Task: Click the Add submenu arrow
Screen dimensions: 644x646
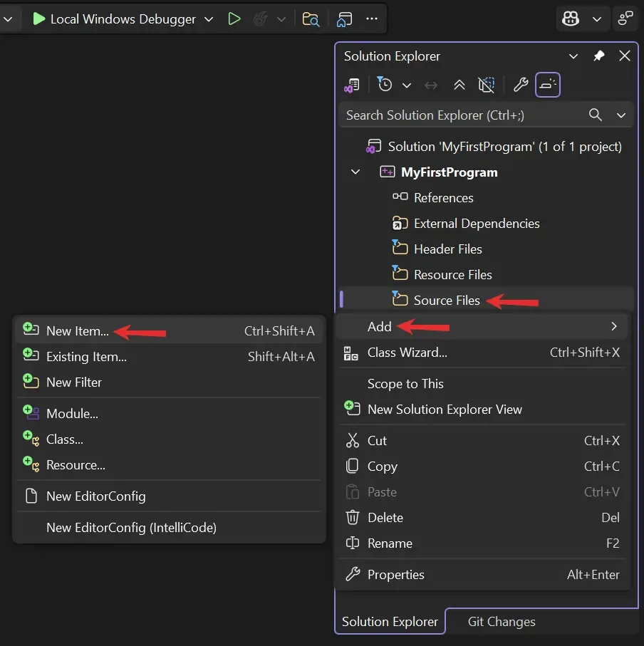Action: [614, 326]
